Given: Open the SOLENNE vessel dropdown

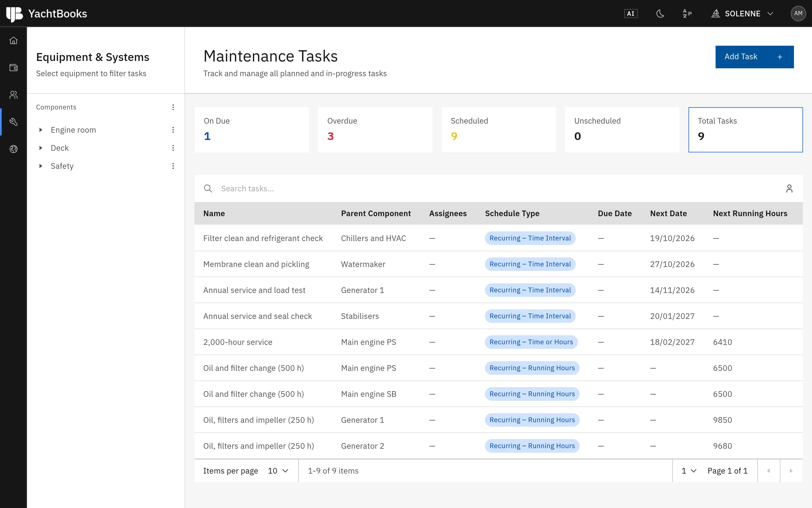Looking at the screenshot, I should point(742,14).
